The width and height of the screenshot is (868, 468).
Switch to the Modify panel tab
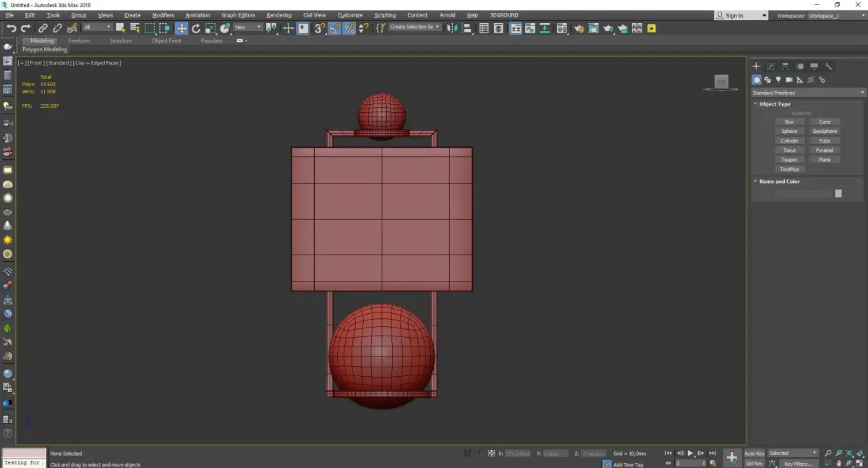[770, 67]
